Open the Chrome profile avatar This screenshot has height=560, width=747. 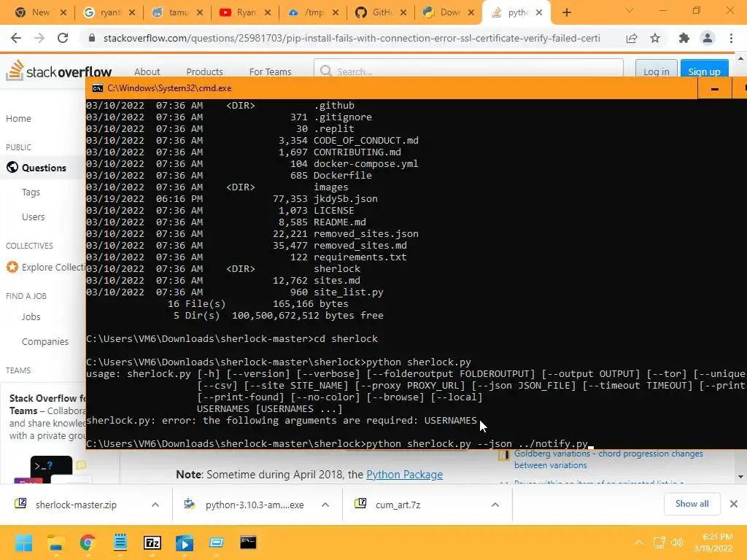(708, 38)
